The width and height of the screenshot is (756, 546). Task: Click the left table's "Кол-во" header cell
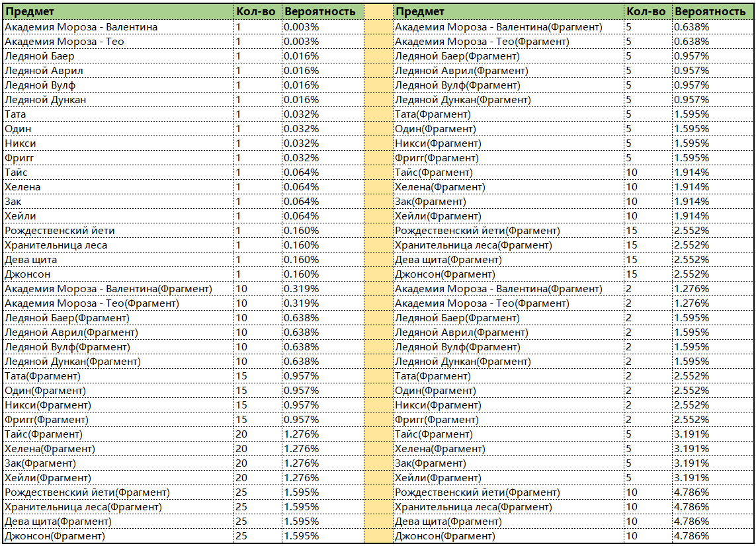click(255, 11)
